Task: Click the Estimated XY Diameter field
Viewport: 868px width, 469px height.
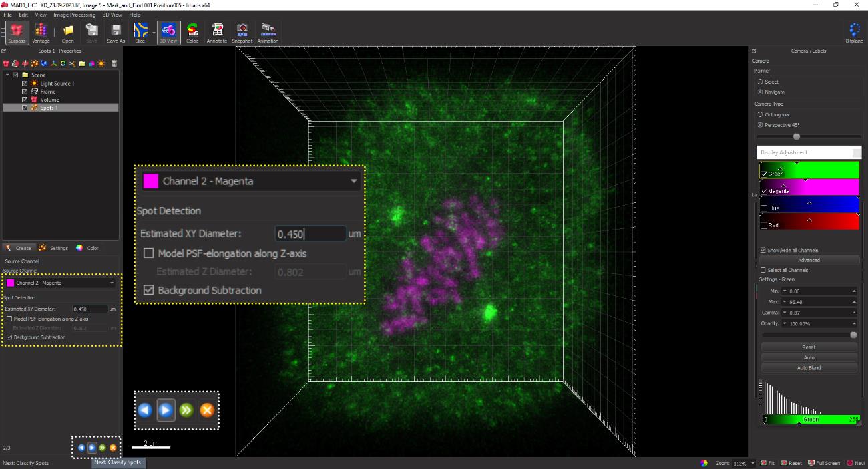Action: point(89,309)
